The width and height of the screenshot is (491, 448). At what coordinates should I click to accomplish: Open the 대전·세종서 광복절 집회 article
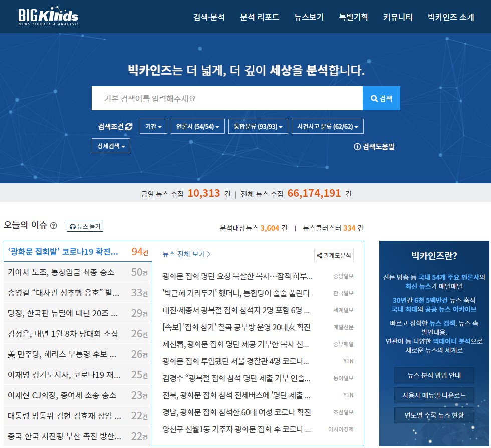click(236, 310)
